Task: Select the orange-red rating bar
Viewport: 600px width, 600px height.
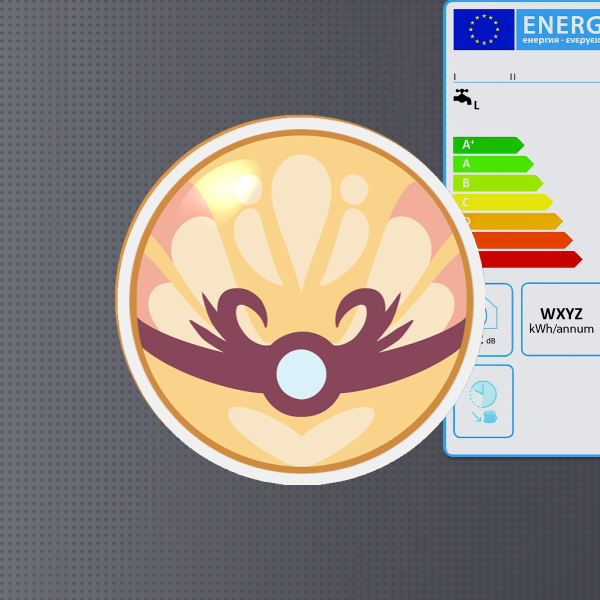Action: (523, 240)
